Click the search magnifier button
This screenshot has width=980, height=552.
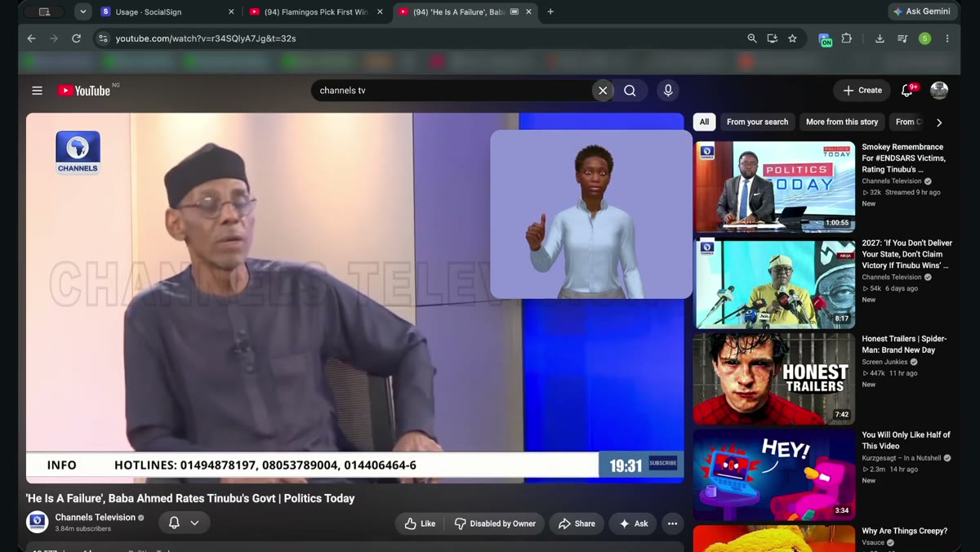(x=630, y=91)
